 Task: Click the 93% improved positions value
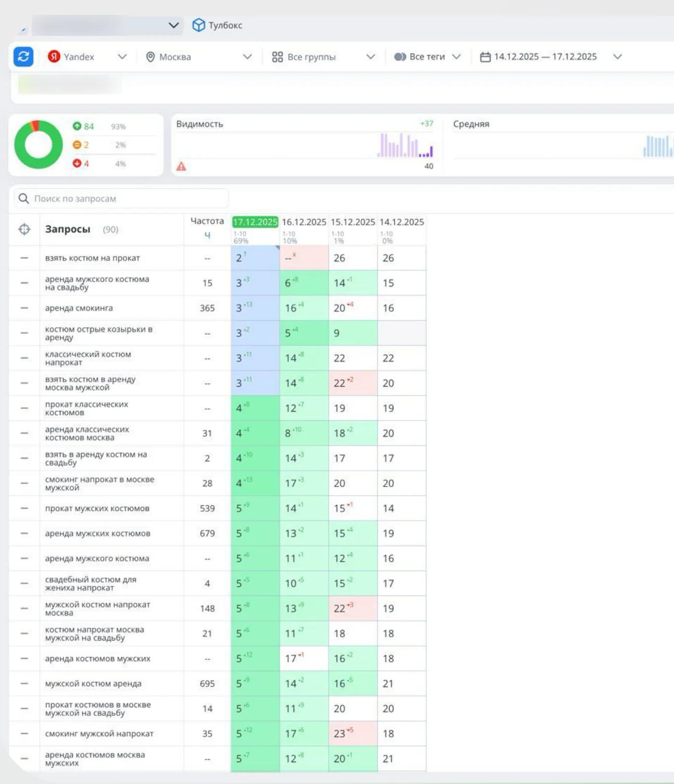click(x=118, y=127)
